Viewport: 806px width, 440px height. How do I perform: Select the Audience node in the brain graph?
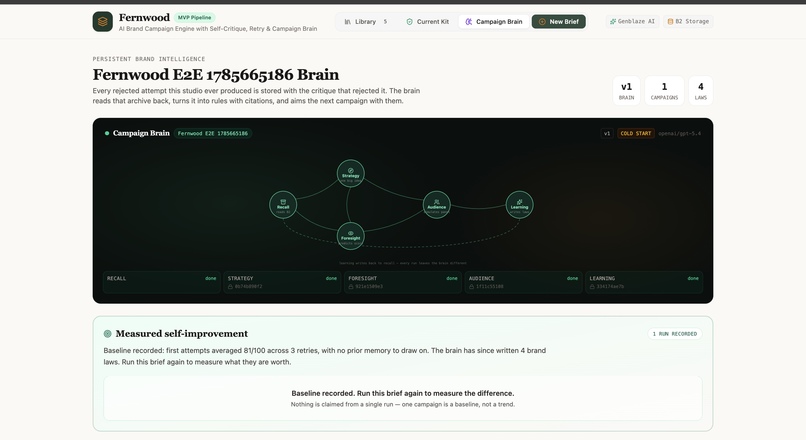436,205
